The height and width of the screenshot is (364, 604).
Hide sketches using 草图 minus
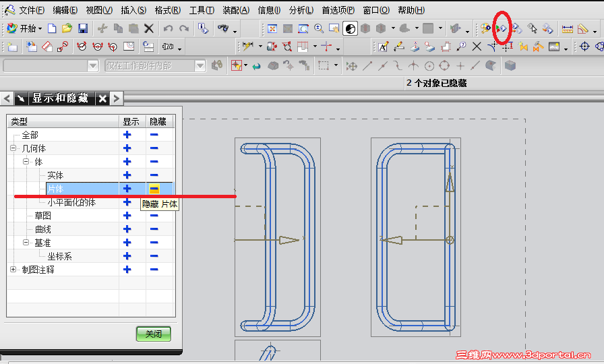point(154,216)
